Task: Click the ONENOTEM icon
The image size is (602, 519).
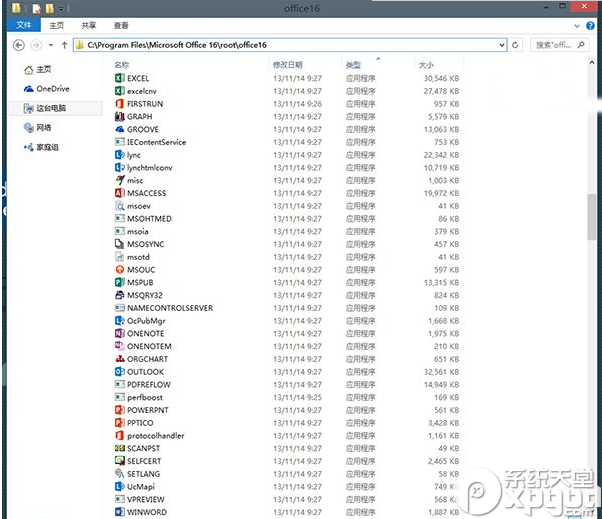Action: [120, 346]
